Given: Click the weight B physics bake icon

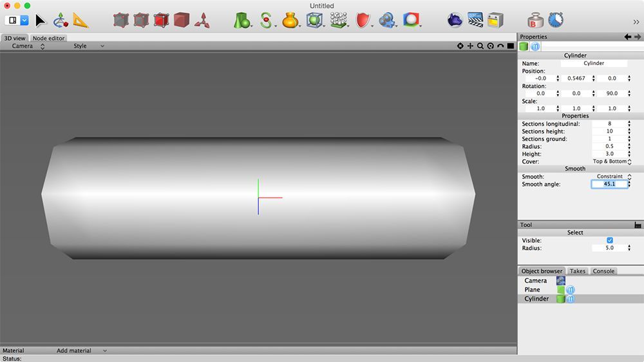Looking at the screenshot, I should click(x=536, y=20).
